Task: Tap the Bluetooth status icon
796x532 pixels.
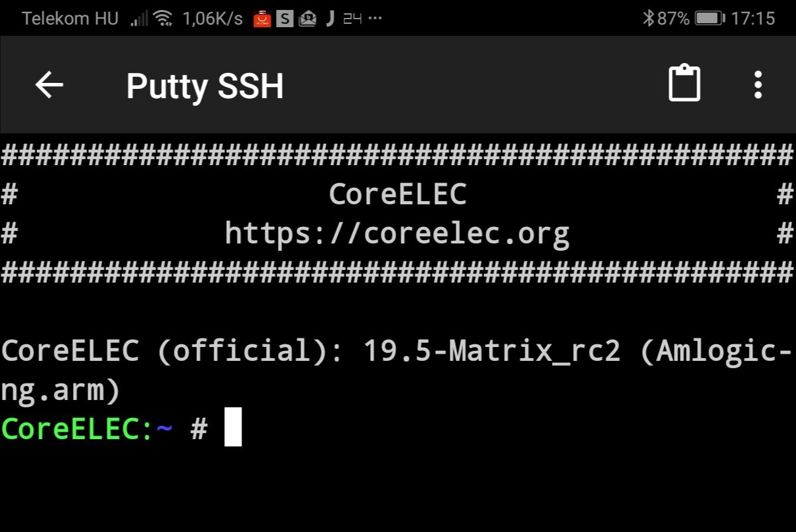Action: coord(648,19)
